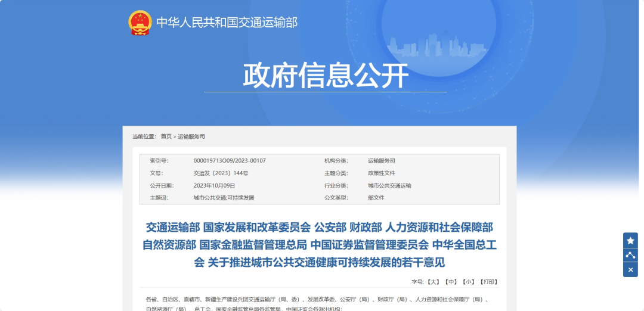
Task: Click the share icon in side widget
Action: (630, 255)
